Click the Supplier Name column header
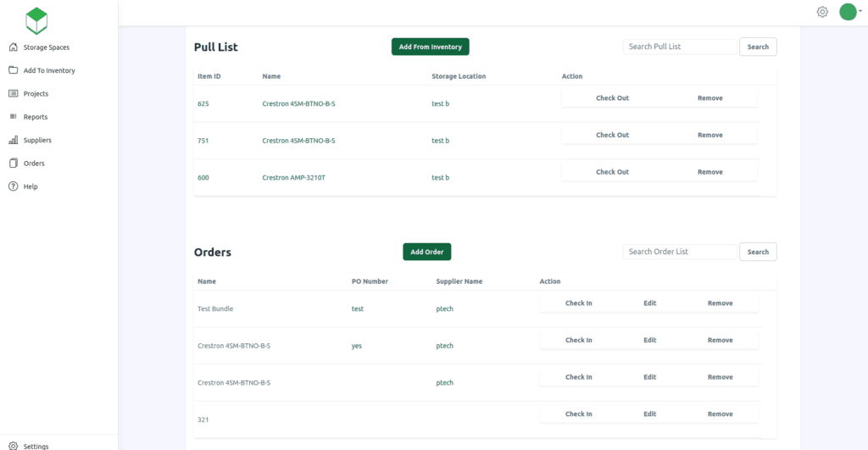 click(459, 281)
